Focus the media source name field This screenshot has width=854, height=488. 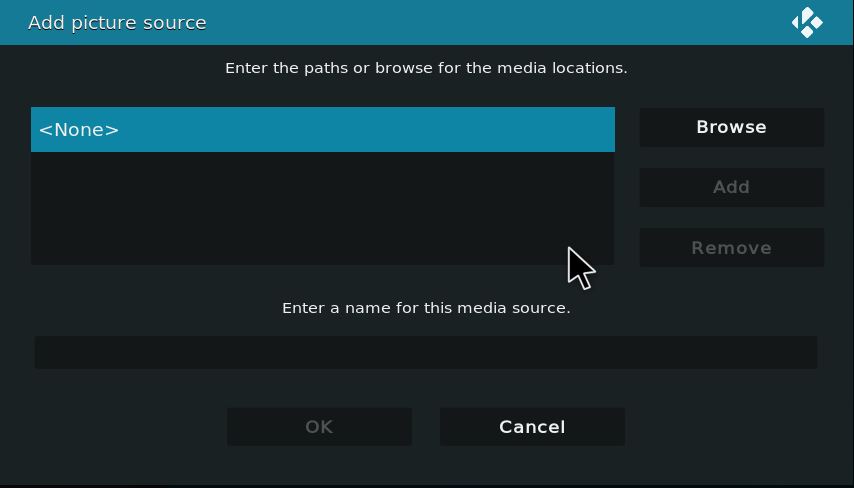point(426,352)
